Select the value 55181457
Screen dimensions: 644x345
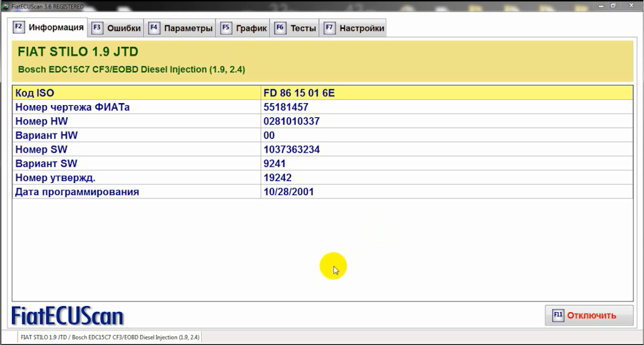(286, 107)
